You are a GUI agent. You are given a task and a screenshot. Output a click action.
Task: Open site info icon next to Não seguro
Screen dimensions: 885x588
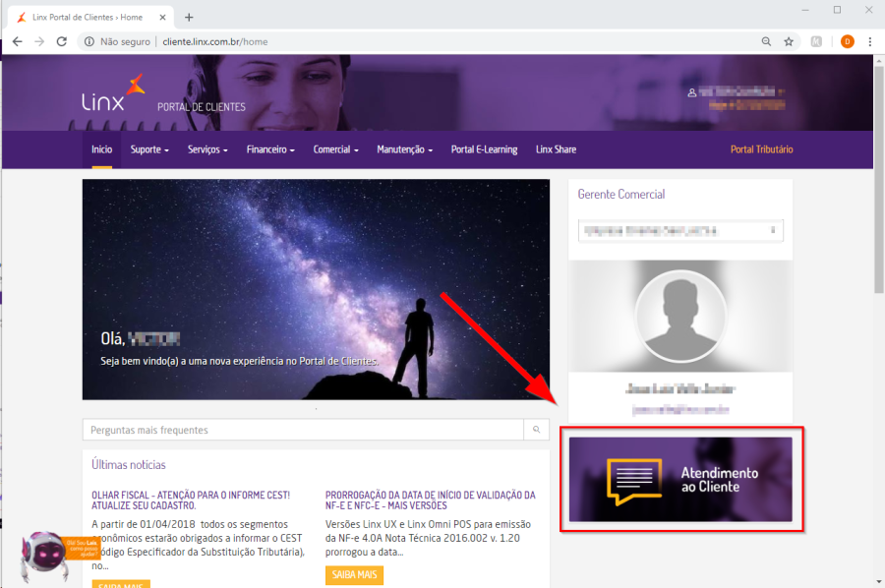click(x=89, y=41)
